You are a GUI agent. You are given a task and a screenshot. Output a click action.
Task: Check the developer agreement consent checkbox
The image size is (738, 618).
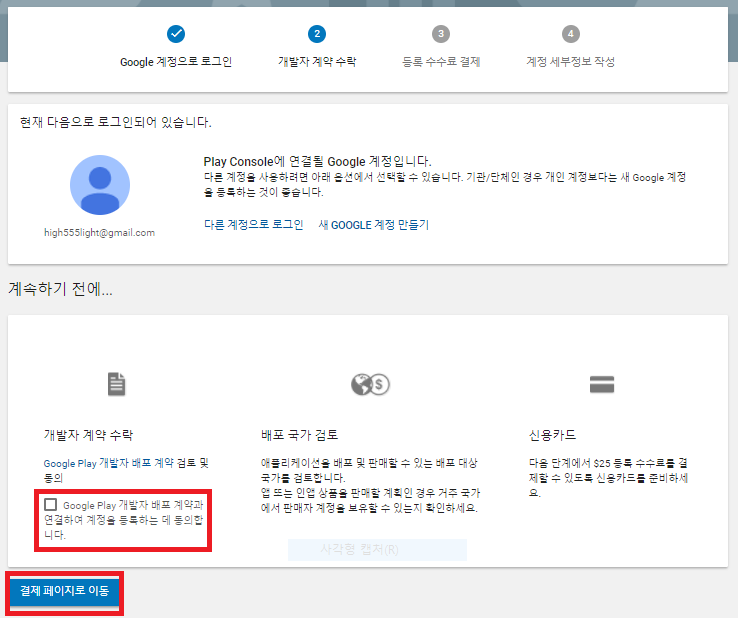point(50,505)
